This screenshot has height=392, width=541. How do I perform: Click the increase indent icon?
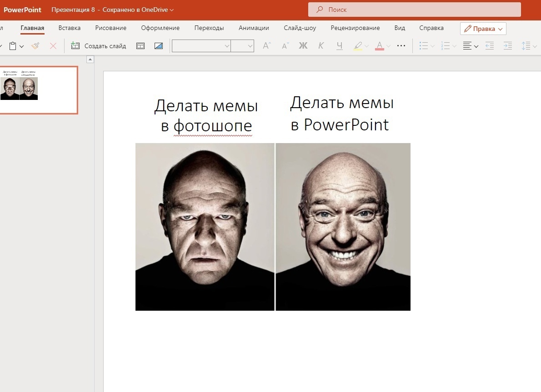point(507,46)
